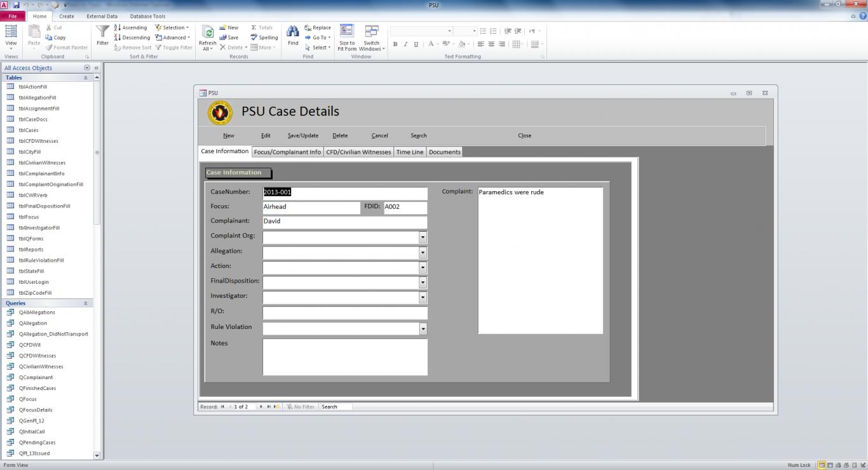
Task: Open the Documents tab
Action: coord(445,152)
